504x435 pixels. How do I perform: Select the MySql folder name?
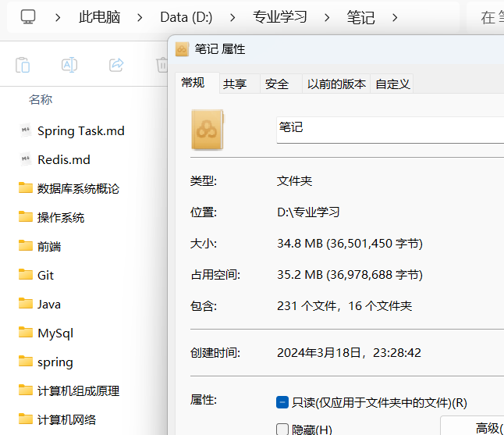[x=55, y=333]
